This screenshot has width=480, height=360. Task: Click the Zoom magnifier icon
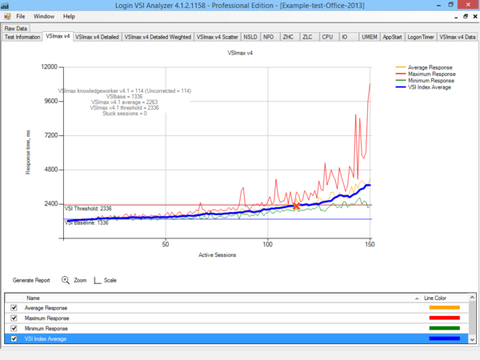(65, 280)
